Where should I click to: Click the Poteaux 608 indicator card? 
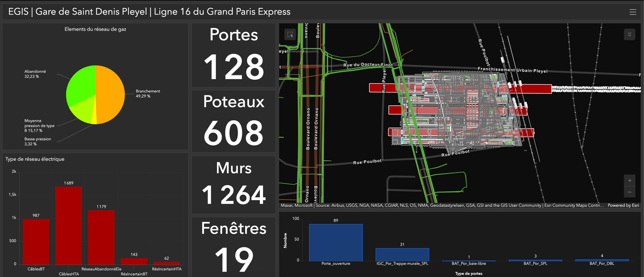click(233, 122)
